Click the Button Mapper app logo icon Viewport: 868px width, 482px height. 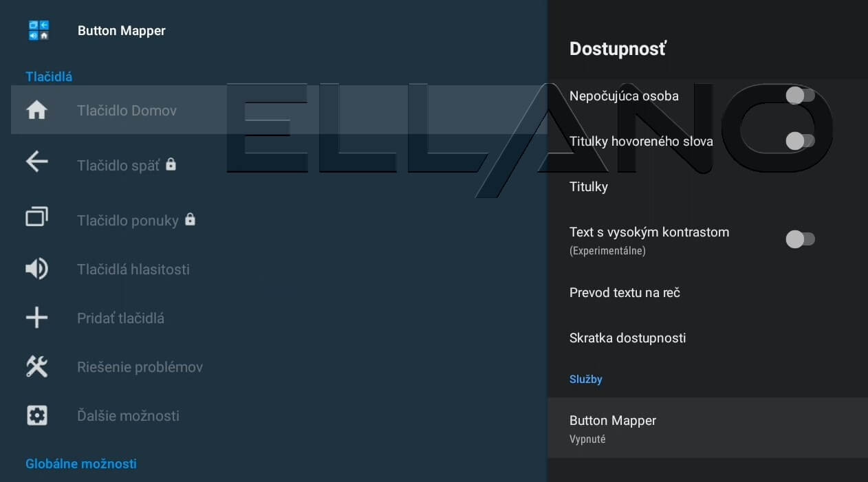point(39,30)
